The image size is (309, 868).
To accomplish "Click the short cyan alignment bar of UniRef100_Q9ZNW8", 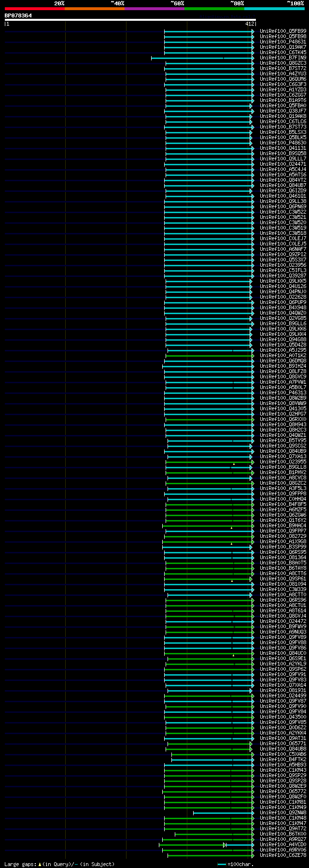I will pos(224,813).
